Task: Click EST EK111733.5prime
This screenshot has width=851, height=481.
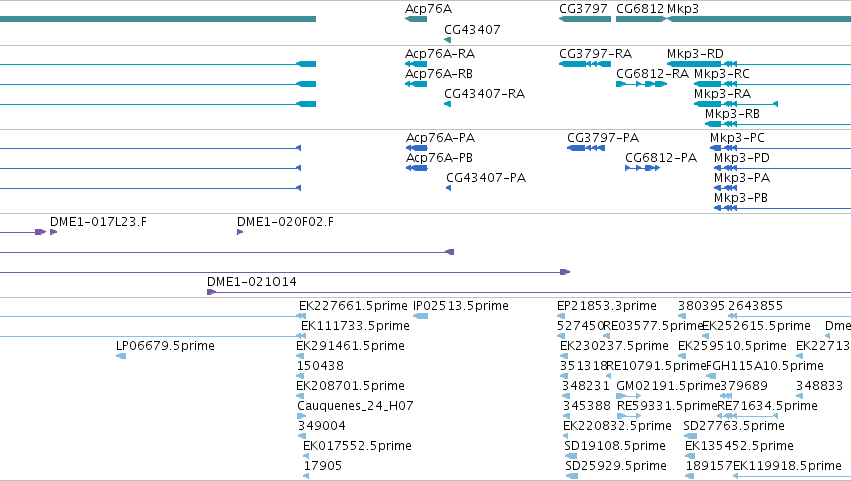Action: pos(355,326)
